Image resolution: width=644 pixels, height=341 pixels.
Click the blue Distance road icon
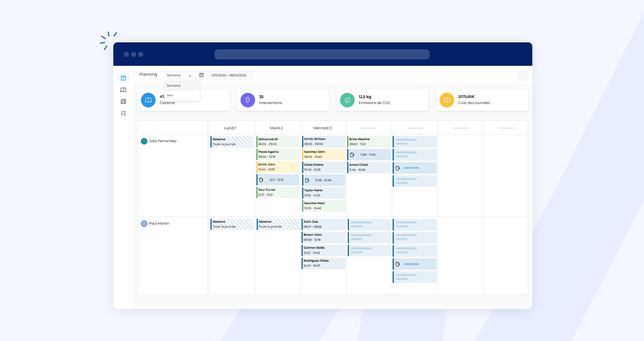[x=148, y=100]
